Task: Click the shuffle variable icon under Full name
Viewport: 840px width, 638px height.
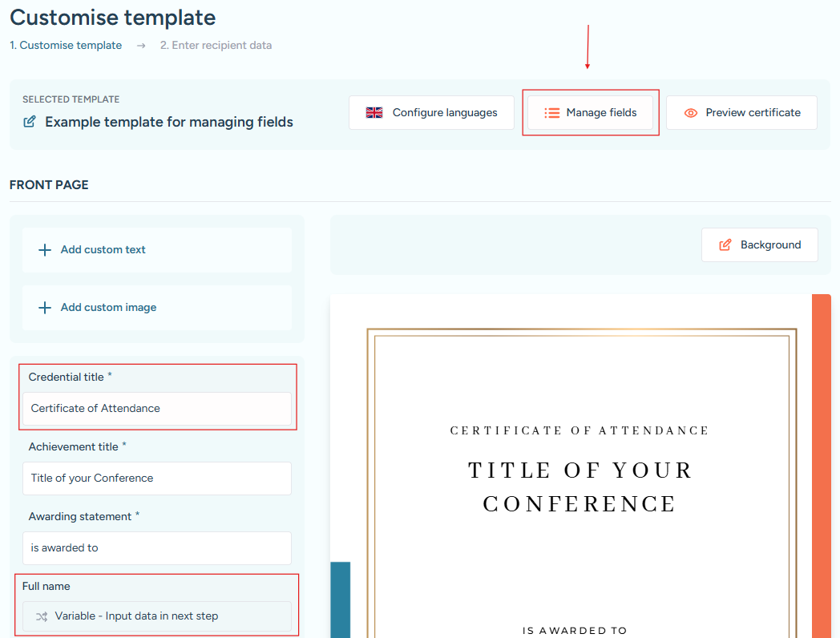Action: coord(42,616)
